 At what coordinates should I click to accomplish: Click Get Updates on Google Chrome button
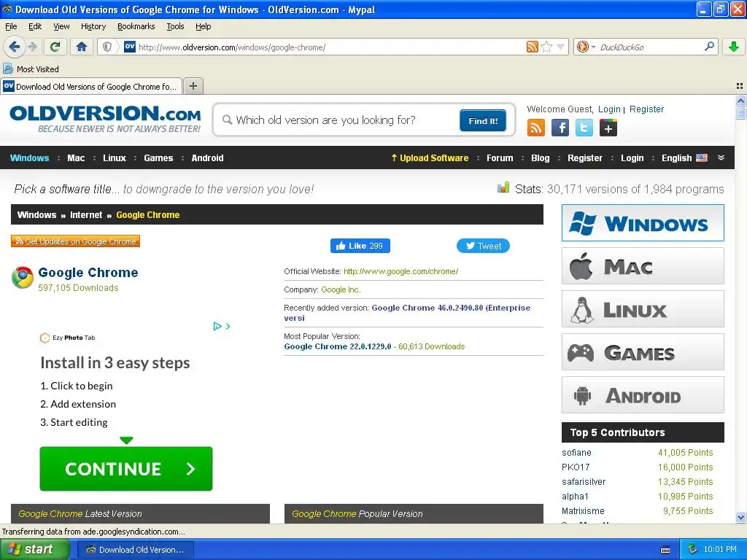point(75,241)
